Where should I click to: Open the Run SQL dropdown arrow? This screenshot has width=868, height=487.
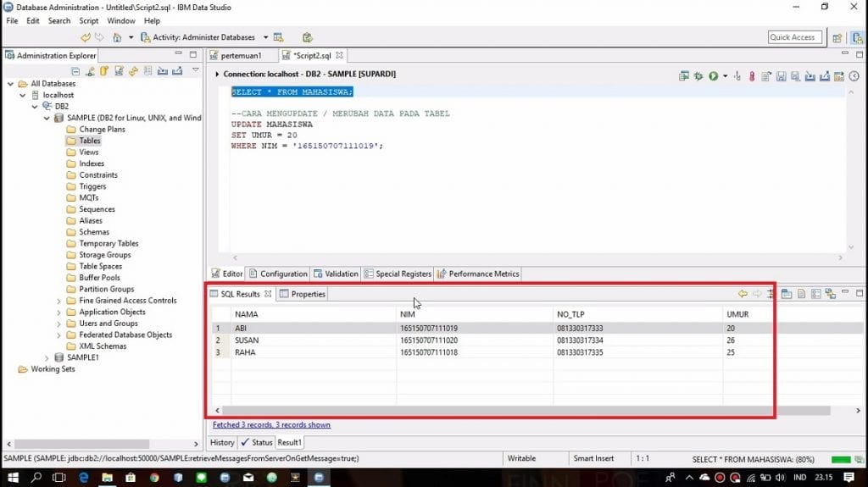[725, 76]
